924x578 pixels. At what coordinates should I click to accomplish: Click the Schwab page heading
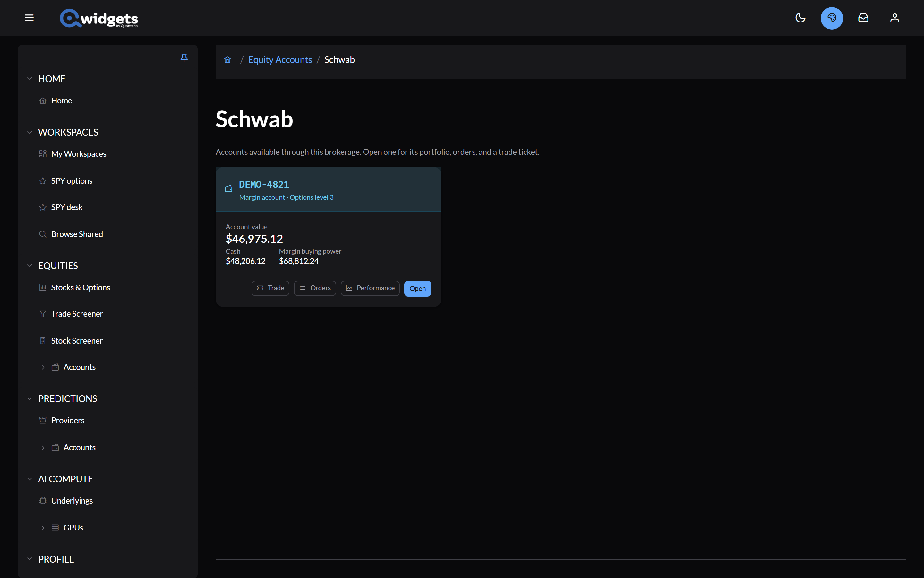click(x=254, y=119)
